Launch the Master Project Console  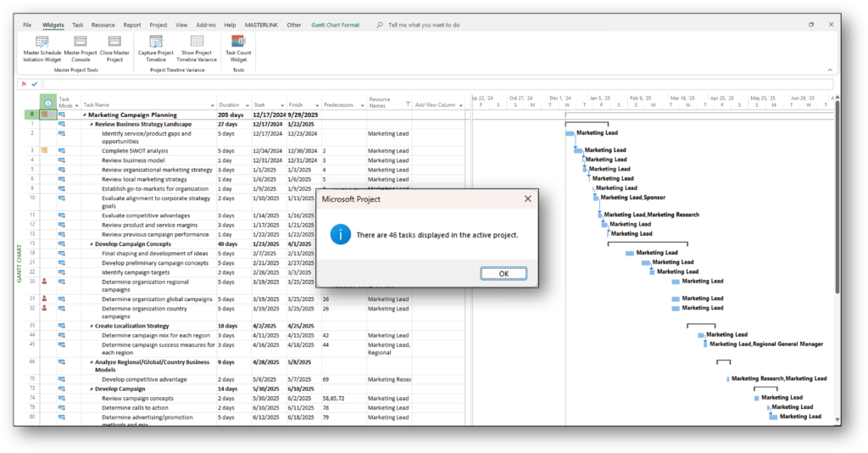point(81,48)
